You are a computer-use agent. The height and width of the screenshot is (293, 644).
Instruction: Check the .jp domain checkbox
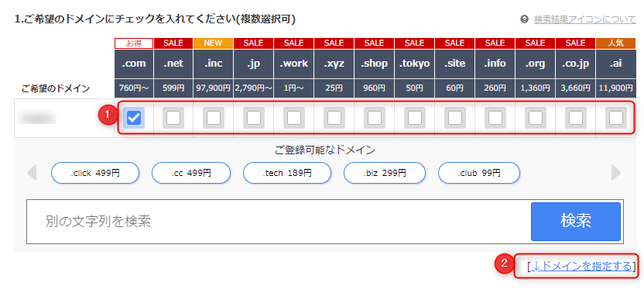[254, 118]
